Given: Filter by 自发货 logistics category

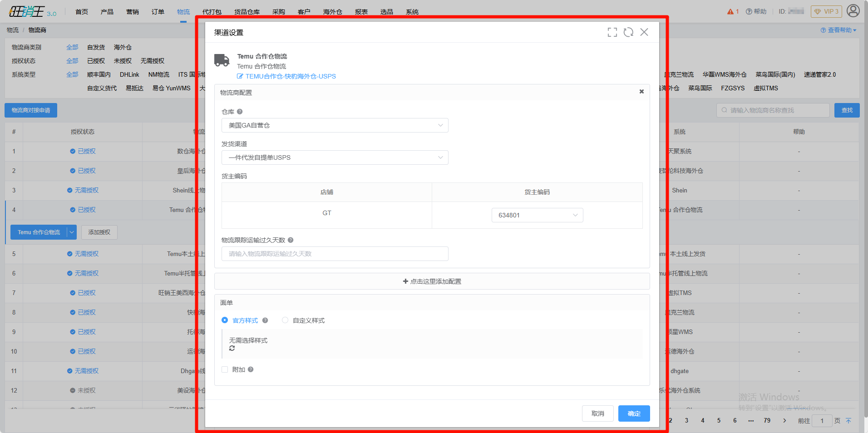Looking at the screenshot, I should 96,47.
